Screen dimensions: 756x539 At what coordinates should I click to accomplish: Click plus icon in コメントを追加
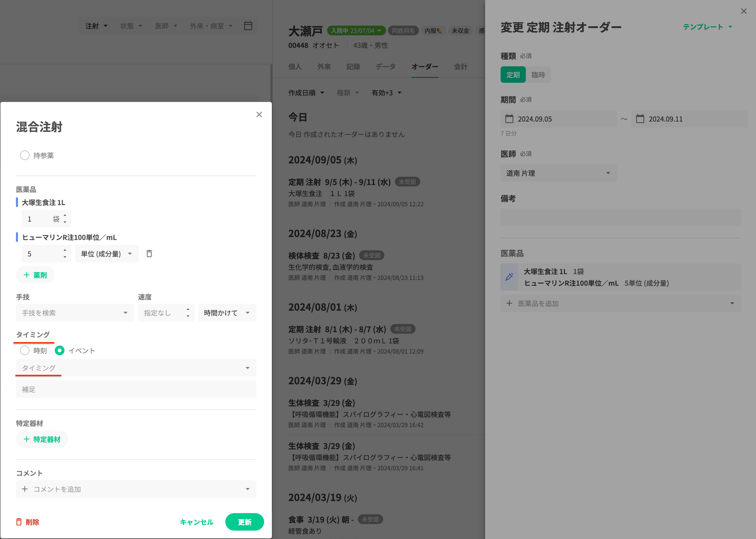(24, 489)
